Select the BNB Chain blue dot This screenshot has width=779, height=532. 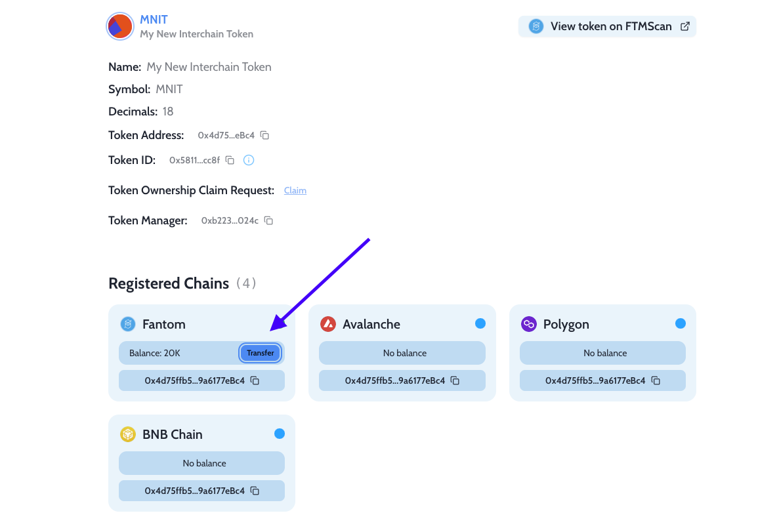click(x=280, y=434)
